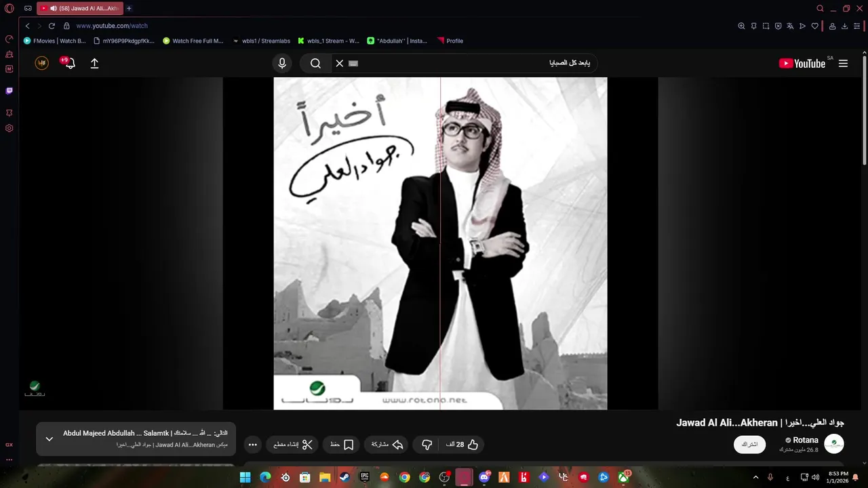
Task: Open Steam from taskbar
Action: [344, 477]
